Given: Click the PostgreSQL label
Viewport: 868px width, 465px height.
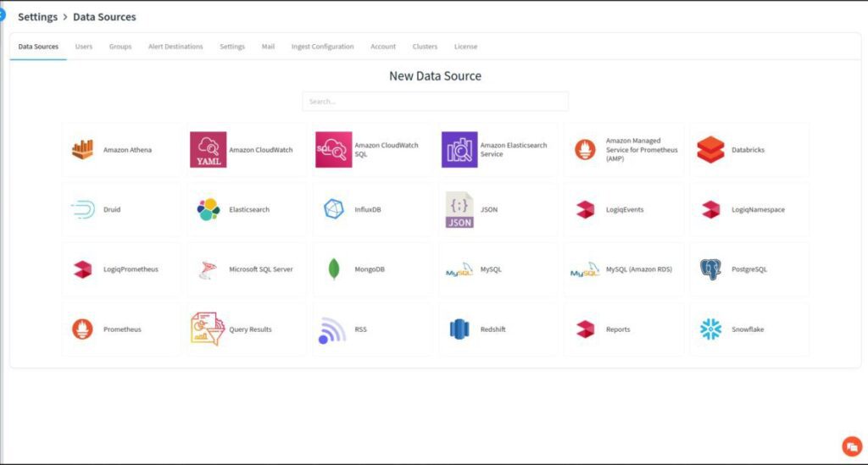Looking at the screenshot, I should pos(749,269).
